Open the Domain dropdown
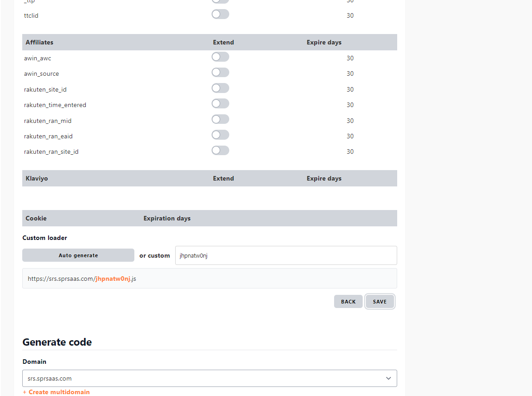The image size is (532, 396). pyautogui.click(x=388, y=378)
